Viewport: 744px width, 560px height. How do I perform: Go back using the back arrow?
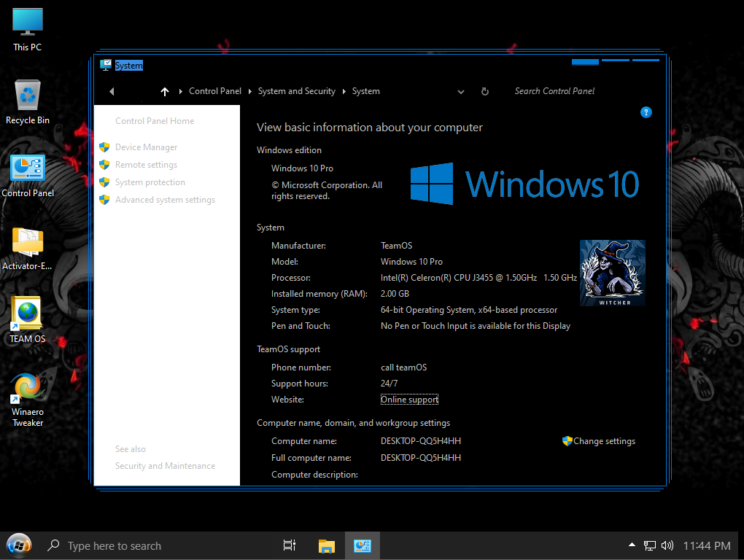(x=112, y=92)
